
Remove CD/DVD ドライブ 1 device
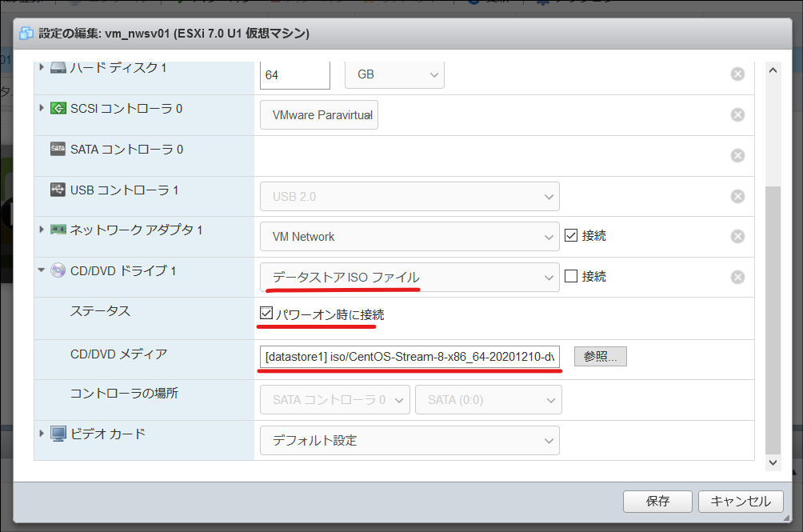coord(737,277)
